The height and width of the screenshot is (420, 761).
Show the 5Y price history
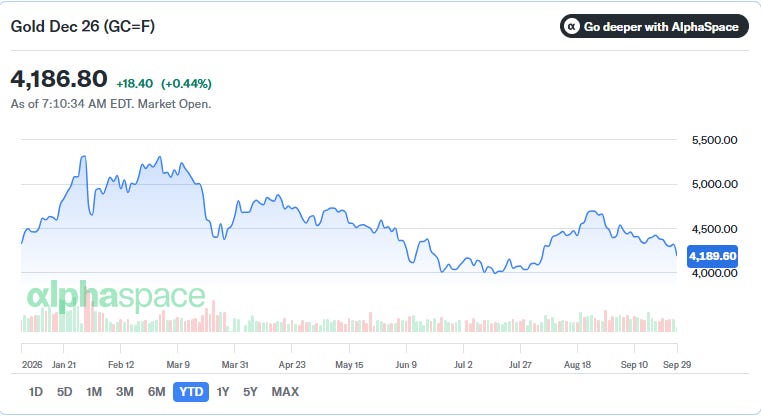[x=250, y=392]
